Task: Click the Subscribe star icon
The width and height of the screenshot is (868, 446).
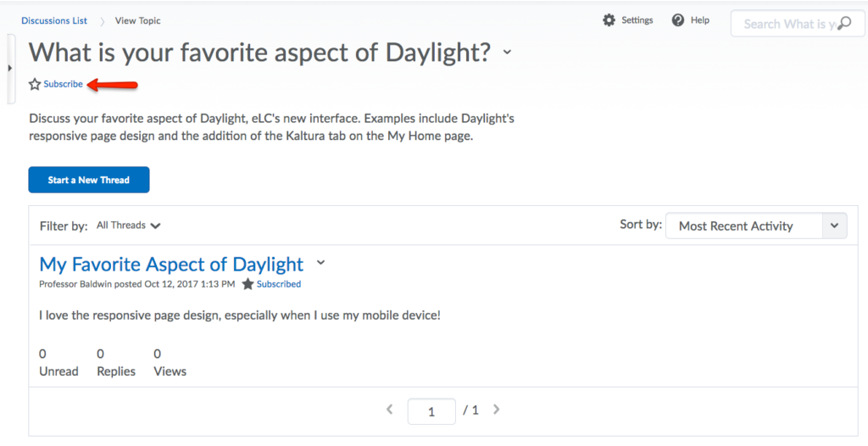Action: point(35,84)
